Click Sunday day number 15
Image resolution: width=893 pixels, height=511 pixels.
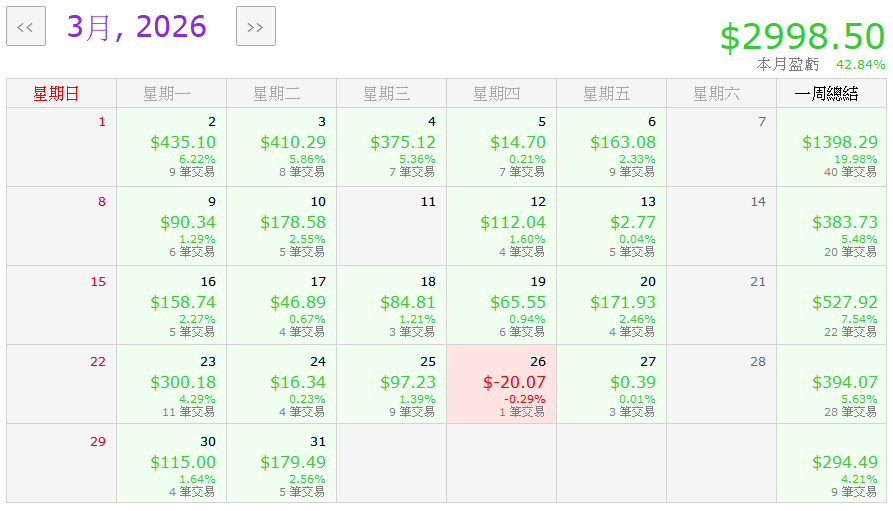[98, 282]
